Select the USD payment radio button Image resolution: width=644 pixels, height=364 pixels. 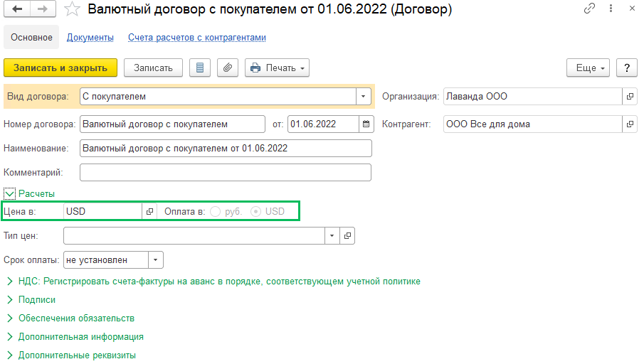click(255, 211)
